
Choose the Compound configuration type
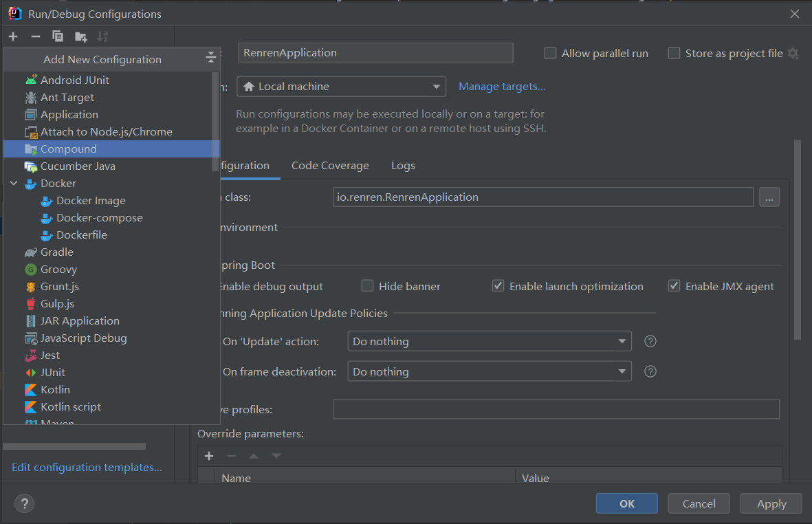point(111,149)
